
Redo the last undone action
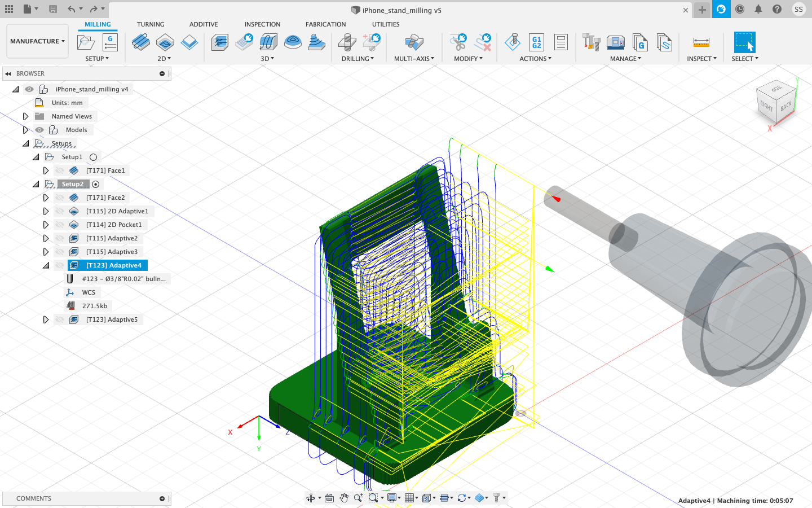[x=94, y=9]
